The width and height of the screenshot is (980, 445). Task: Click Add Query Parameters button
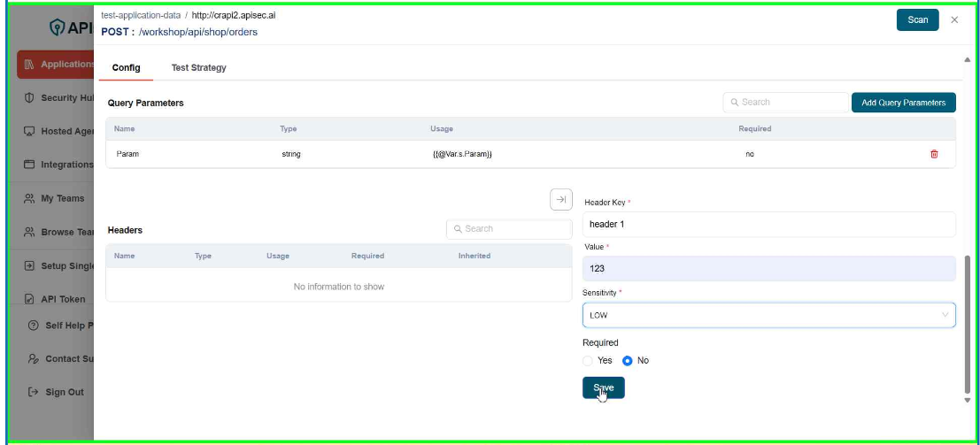coord(903,103)
